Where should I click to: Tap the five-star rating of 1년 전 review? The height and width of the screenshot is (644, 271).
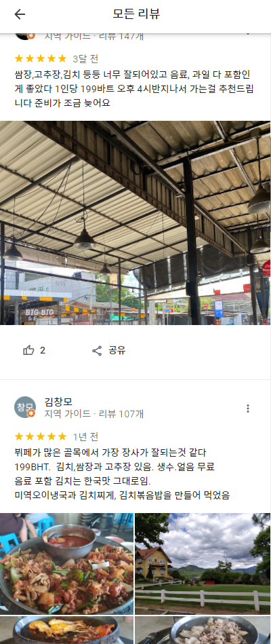40,436
